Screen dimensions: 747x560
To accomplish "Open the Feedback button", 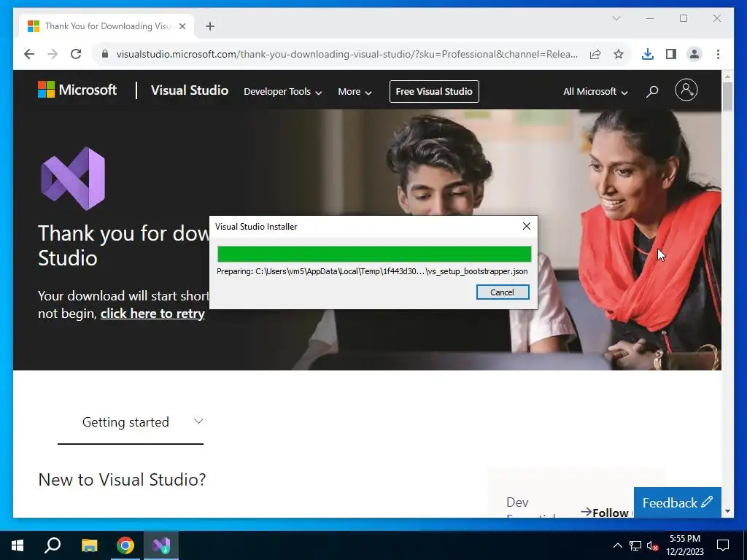I will coord(678,502).
